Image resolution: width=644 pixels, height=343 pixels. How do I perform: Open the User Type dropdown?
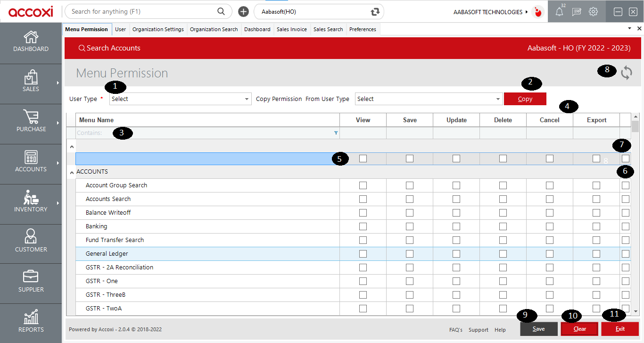(180, 99)
